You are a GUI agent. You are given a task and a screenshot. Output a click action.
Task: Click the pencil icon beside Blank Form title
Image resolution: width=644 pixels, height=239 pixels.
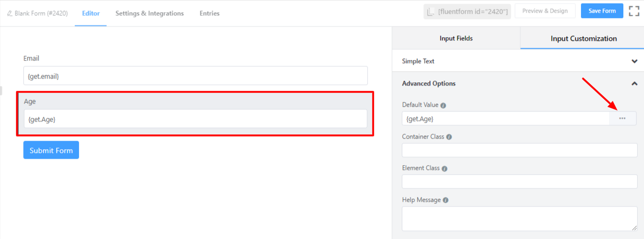(10, 13)
